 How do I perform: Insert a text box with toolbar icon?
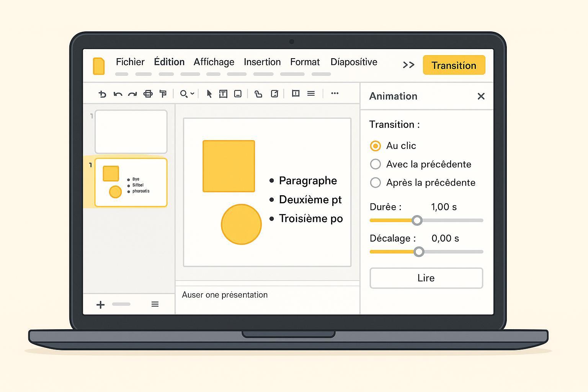coord(223,94)
